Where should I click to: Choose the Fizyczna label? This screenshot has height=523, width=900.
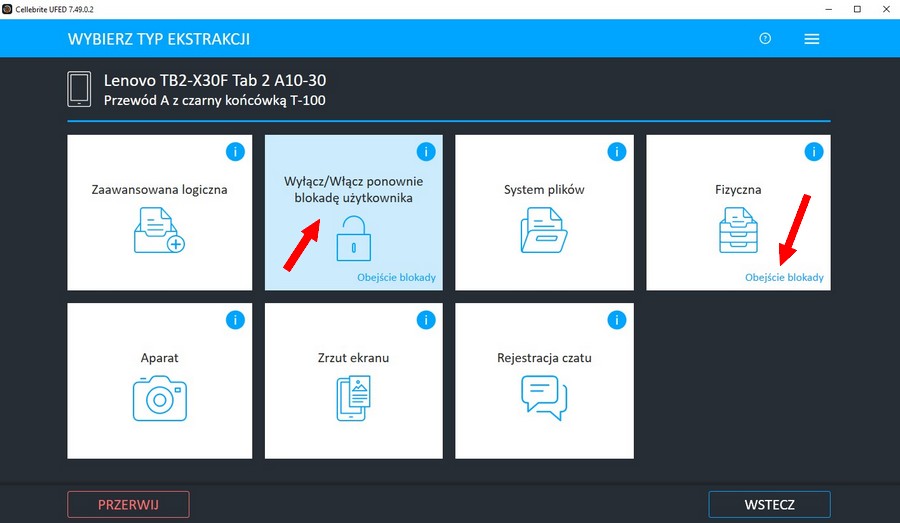pos(738,189)
